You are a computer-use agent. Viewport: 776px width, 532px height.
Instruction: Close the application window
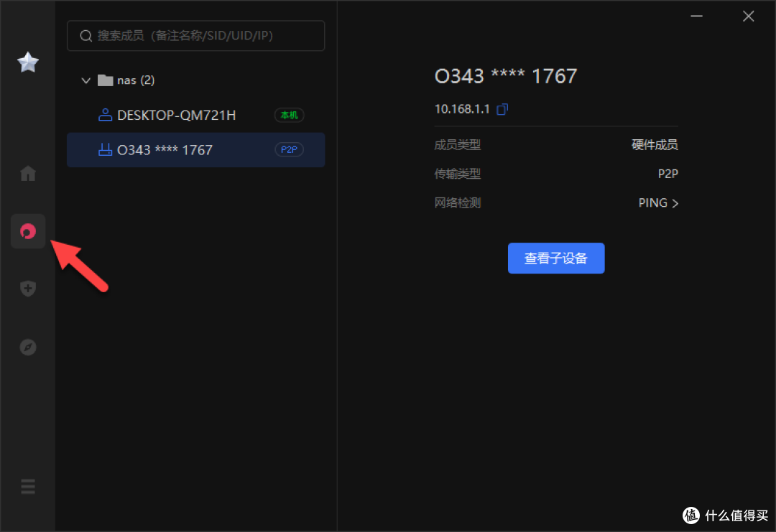[x=748, y=16]
